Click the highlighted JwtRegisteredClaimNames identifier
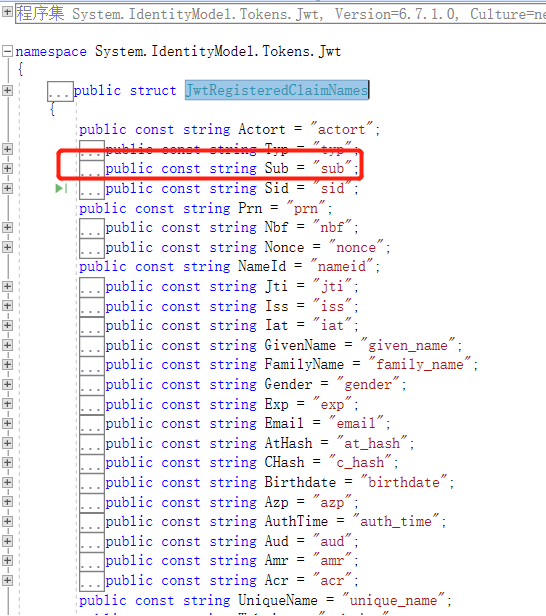This screenshot has width=546, height=616. [277, 90]
